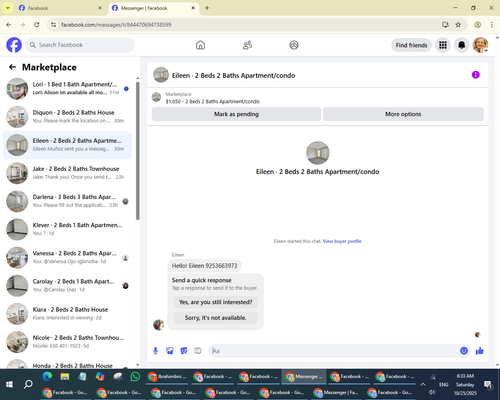Image resolution: width=500 pixels, height=400 pixels.
Task: Click the large listing photo in chat center
Action: [318, 153]
